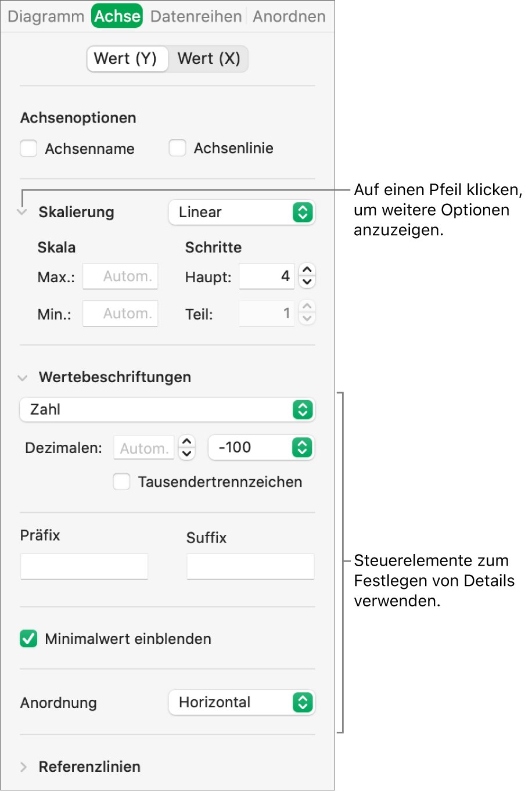This screenshot has height=791, width=532.
Task: Collapse the Skalierung section arrow
Action: [22, 213]
